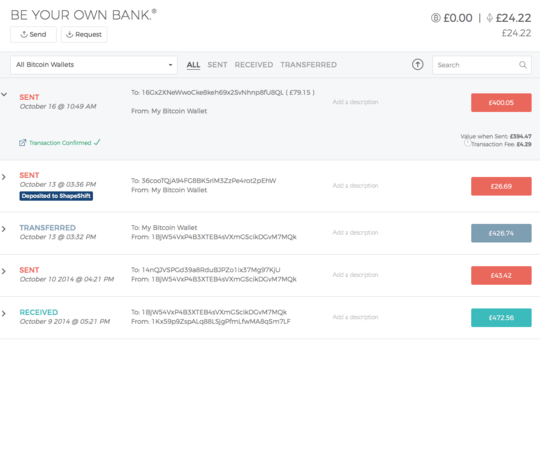Toggle the red £400.05 amount badge
This screenshot has height=452, width=540.
[x=501, y=102]
